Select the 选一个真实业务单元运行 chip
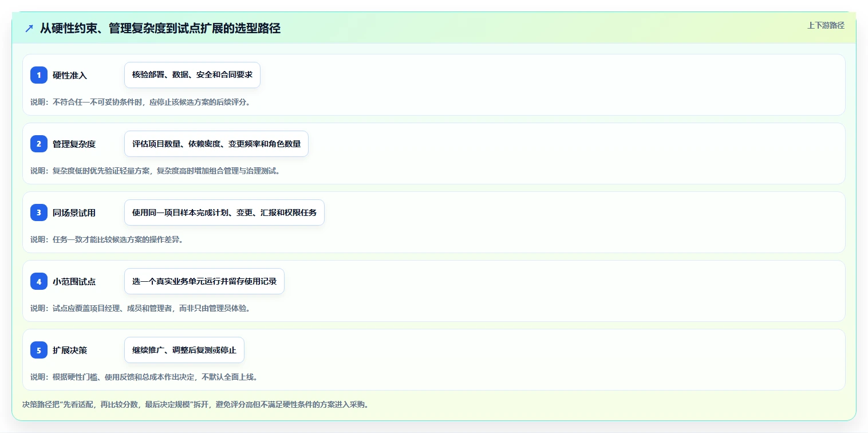 click(x=204, y=281)
